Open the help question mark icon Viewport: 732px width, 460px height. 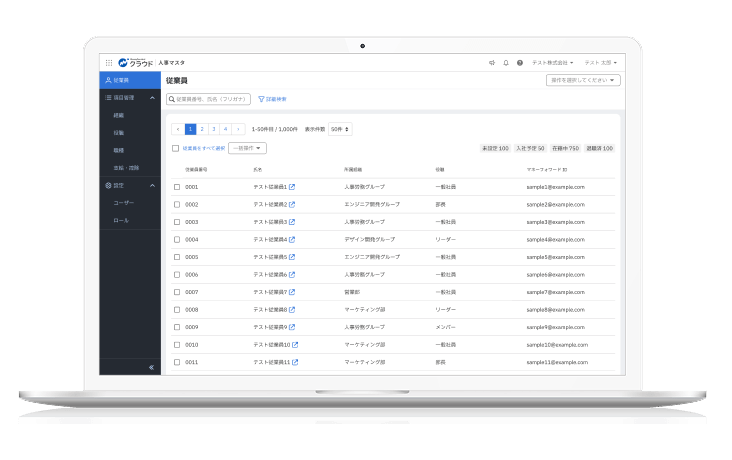[520, 63]
